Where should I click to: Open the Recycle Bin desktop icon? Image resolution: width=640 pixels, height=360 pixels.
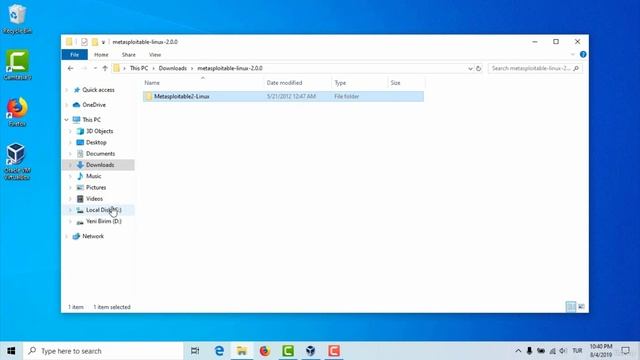[x=17, y=19]
